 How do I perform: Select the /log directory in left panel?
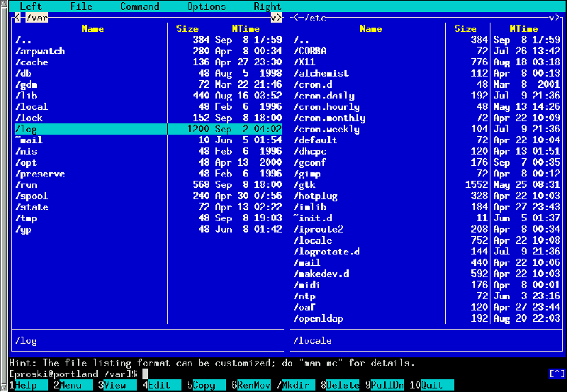click(26, 129)
